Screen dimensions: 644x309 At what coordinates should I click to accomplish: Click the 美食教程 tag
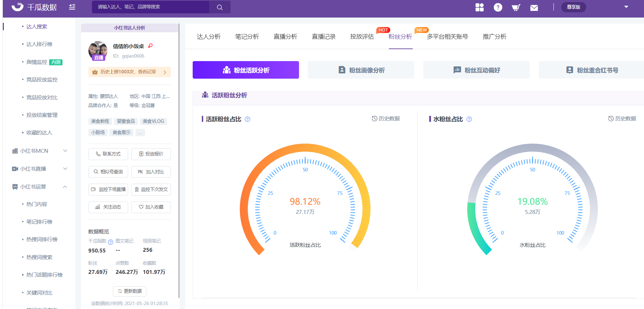100,121
